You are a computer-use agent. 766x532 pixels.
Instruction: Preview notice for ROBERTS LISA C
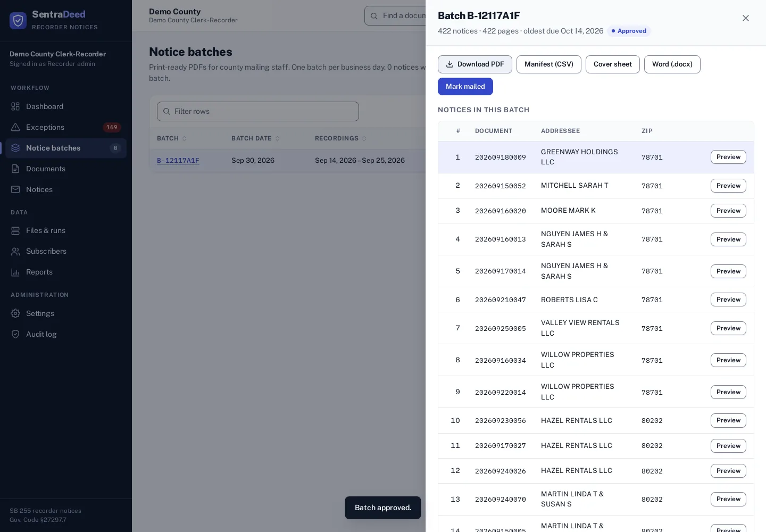click(728, 300)
